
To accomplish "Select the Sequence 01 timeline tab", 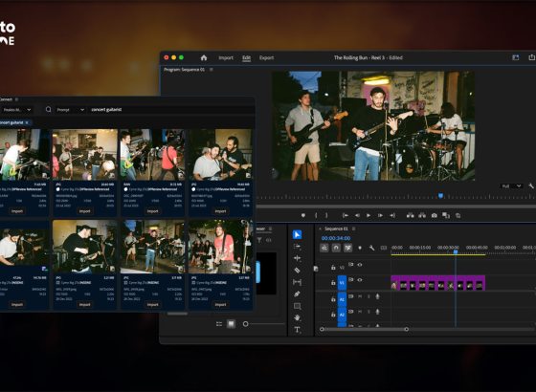I will [x=336, y=229].
